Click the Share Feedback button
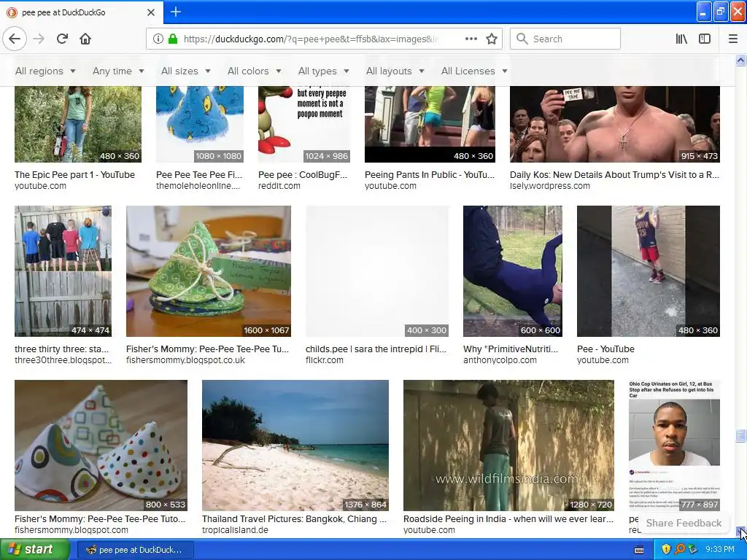The height and width of the screenshot is (560, 747). [x=684, y=523]
